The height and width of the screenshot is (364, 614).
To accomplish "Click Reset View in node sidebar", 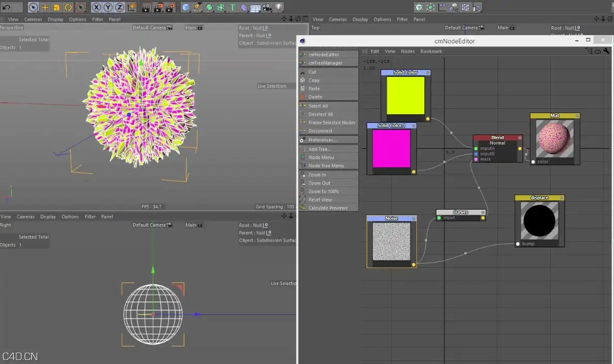I will point(328,200).
